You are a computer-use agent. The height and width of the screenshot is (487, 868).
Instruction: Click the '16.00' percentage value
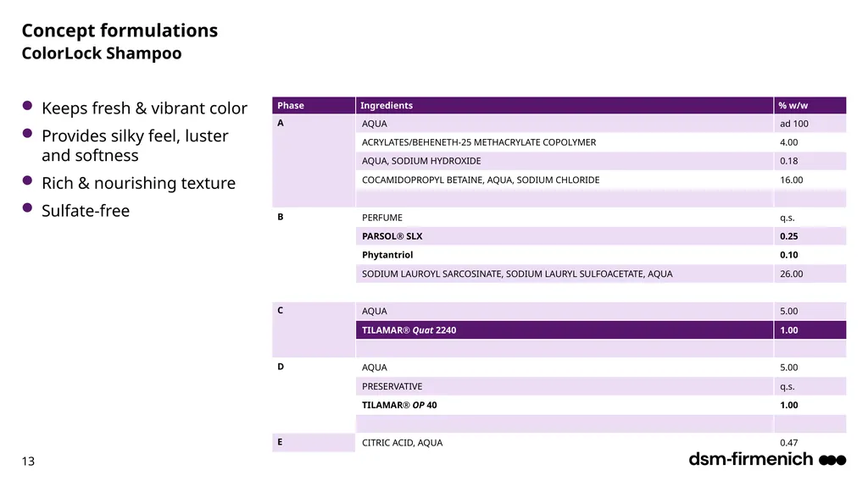792,180
